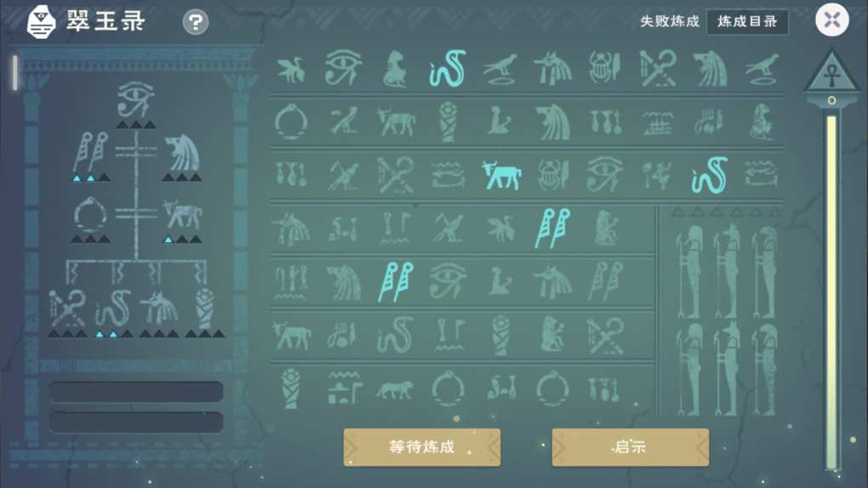The image size is (868, 488).
Task: Select the twin feathers glyph in the left tree panel
Action: [91, 151]
